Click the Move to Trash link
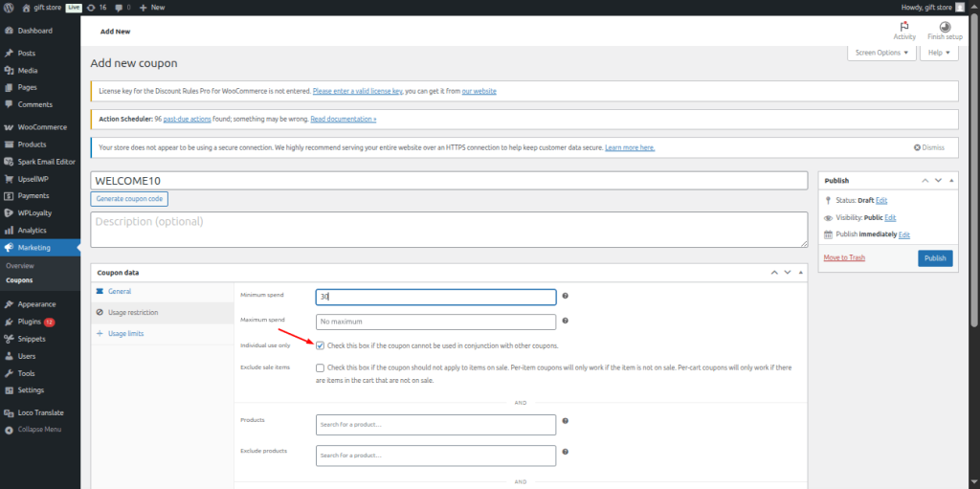 pos(844,257)
